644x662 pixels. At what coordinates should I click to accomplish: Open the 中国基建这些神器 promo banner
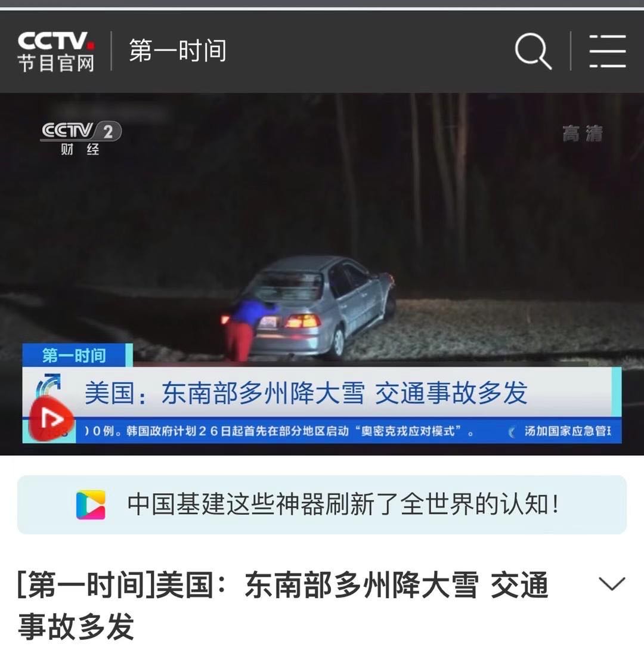(322, 505)
